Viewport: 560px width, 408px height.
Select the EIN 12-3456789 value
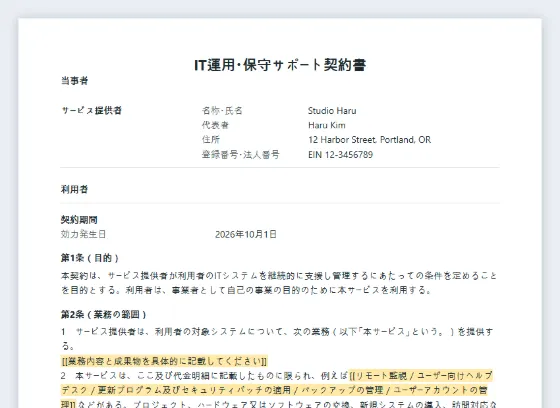pos(340,155)
